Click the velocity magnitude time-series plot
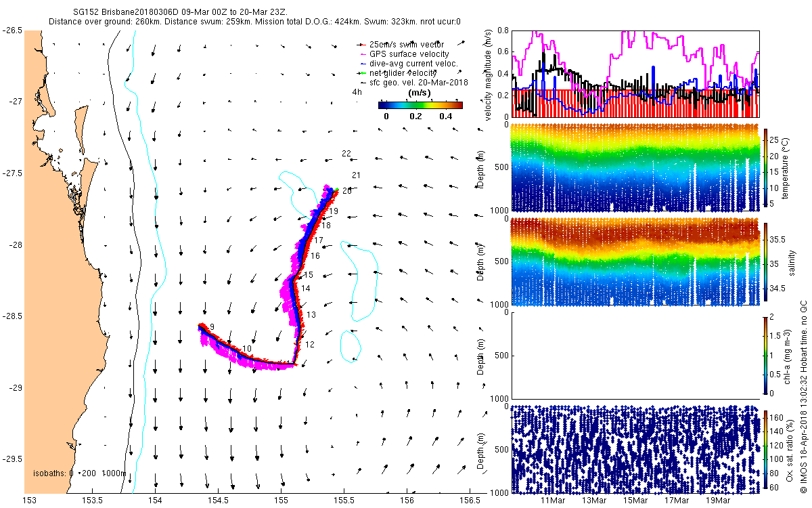Viewport: 812px width, 508px height. click(636, 73)
